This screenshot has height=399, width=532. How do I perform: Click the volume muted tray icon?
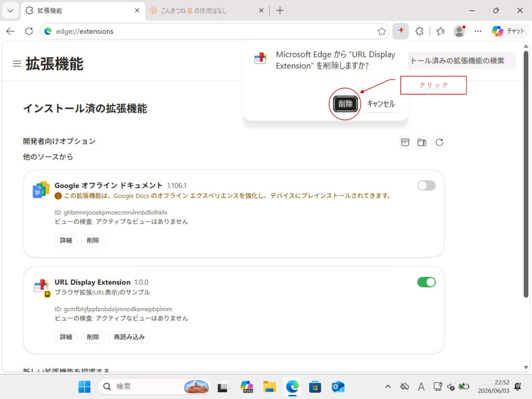(451, 387)
